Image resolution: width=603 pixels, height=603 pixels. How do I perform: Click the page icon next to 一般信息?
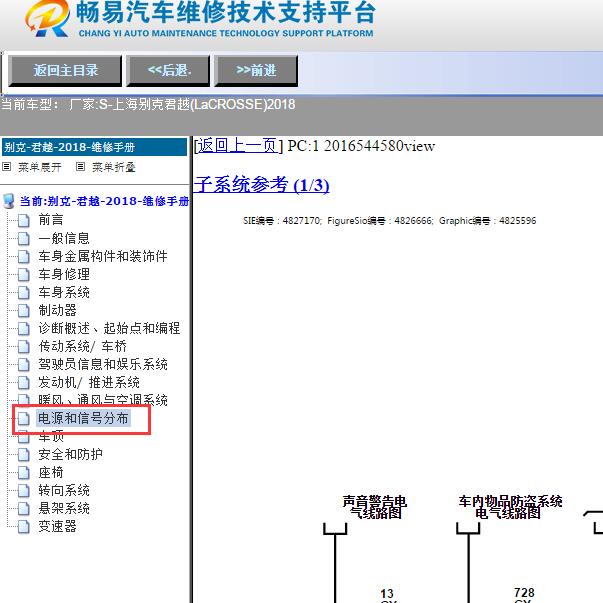click(23, 238)
